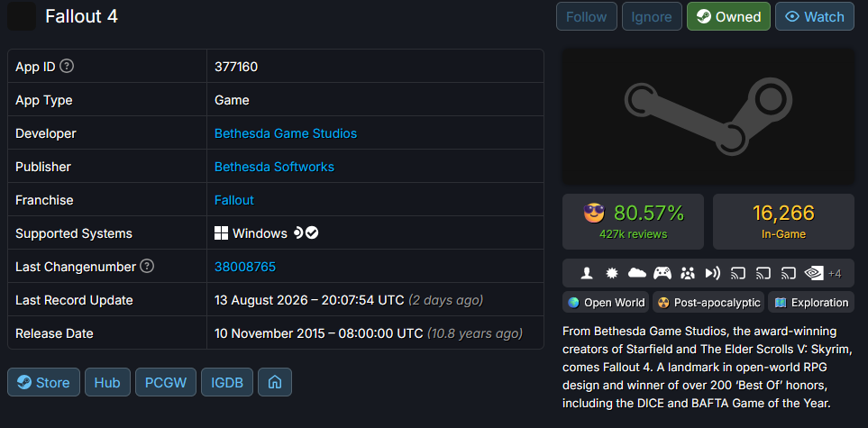
Task: Open the IGDB link button
Action: [227, 382]
